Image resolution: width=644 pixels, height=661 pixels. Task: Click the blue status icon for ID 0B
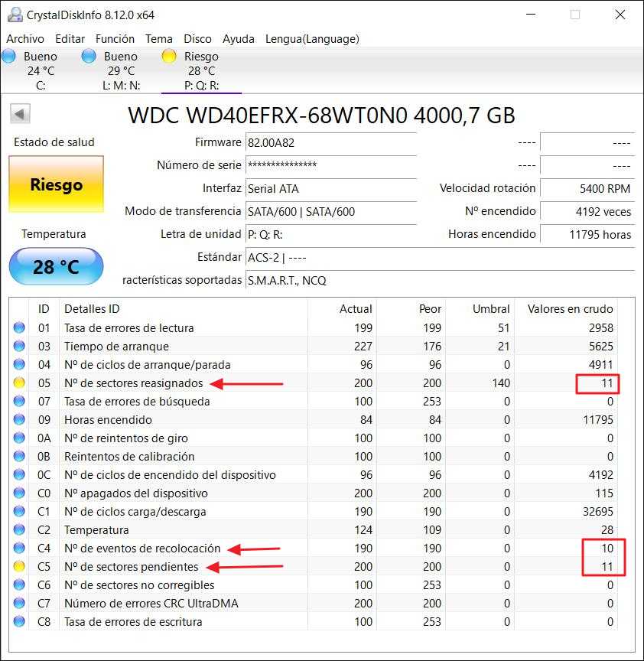pyautogui.click(x=19, y=456)
